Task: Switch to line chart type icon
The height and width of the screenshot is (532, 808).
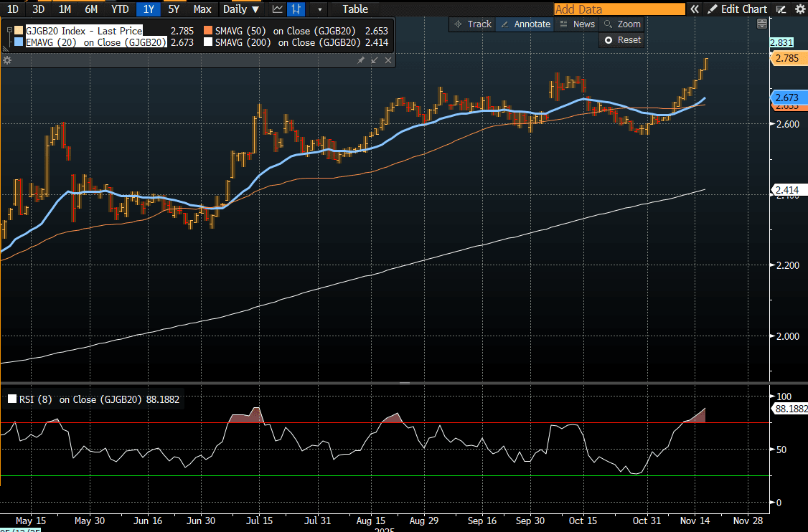Action: pyautogui.click(x=277, y=9)
